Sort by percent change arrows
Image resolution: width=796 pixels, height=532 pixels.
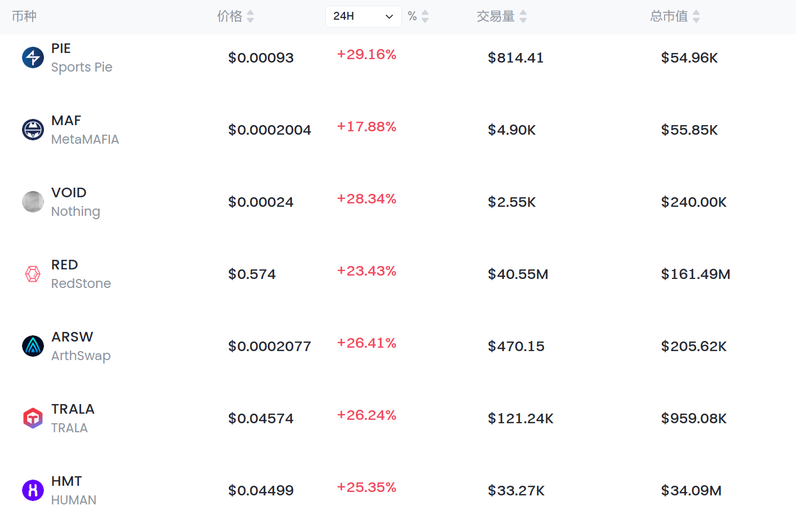click(x=425, y=16)
